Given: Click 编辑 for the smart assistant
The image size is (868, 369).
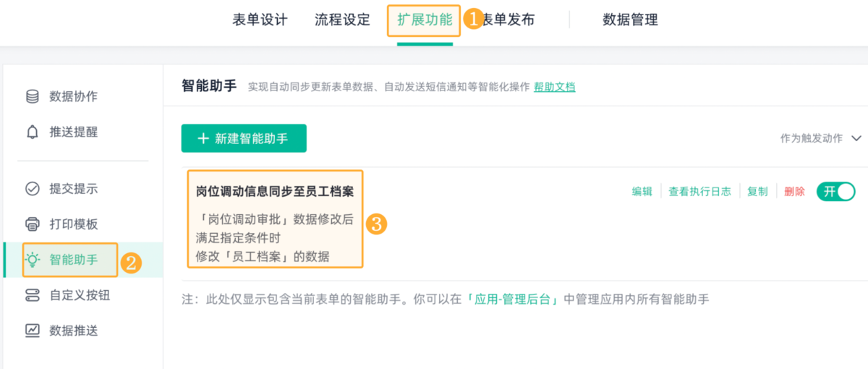Looking at the screenshot, I should 642,192.
